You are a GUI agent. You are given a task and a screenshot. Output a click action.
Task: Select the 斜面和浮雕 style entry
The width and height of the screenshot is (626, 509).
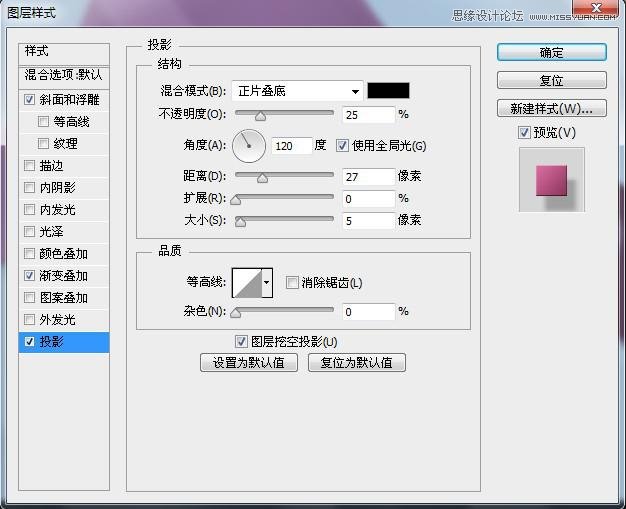pos(69,99)
